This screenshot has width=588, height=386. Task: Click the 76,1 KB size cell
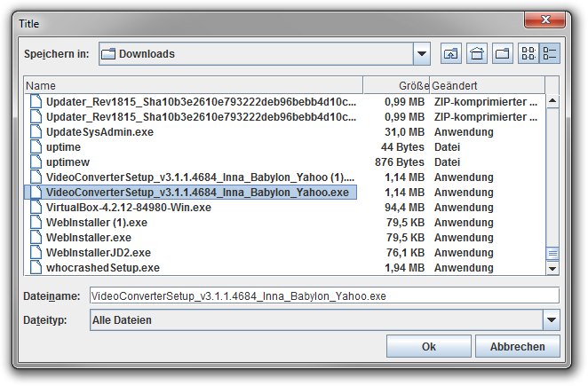click(405, 253)
